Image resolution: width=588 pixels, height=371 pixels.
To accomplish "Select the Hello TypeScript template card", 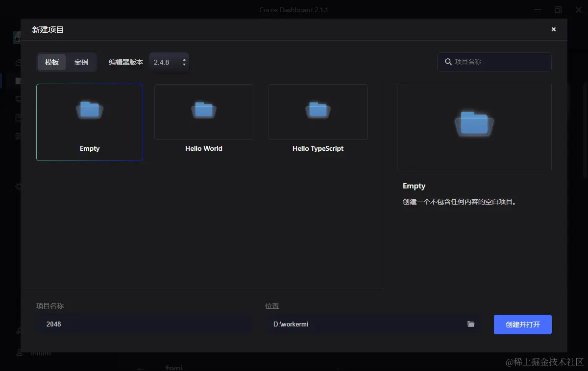I will 318,120.
